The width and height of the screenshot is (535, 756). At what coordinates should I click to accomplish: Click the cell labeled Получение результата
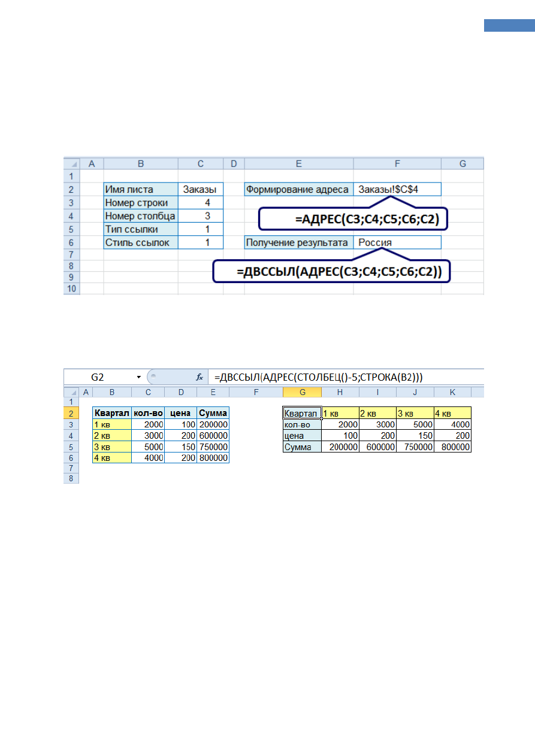click(x=299, y=242)
